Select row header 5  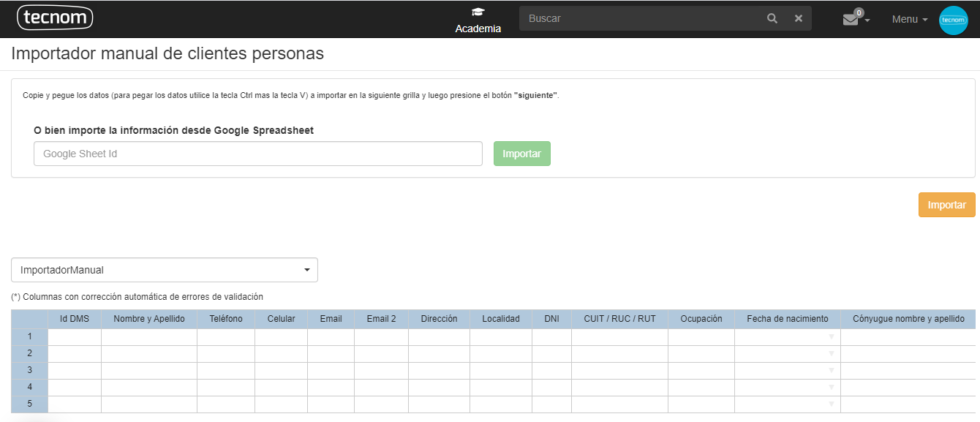tap(30, 404)
